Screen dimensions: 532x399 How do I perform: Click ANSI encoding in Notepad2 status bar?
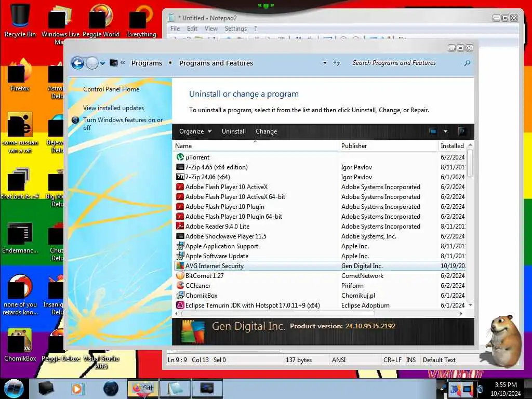pos(339,360)
